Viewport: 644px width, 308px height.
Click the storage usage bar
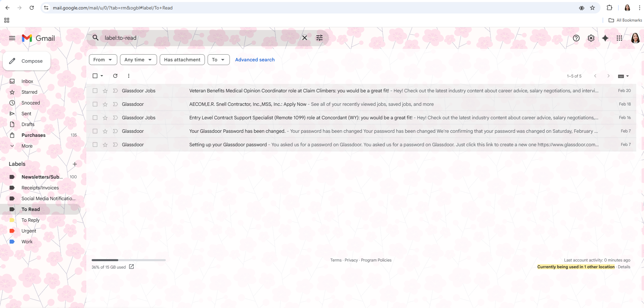click(x=128, y=260)
